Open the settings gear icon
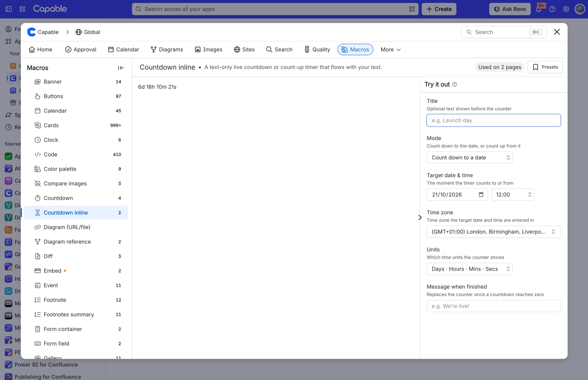The height and width of the screenshot is (380, 588). [566, 9]
